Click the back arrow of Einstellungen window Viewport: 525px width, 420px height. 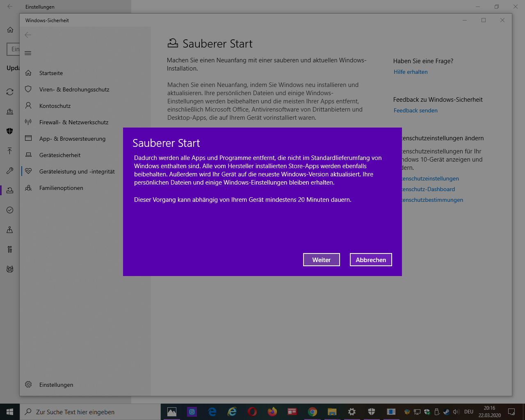(10, 7)
